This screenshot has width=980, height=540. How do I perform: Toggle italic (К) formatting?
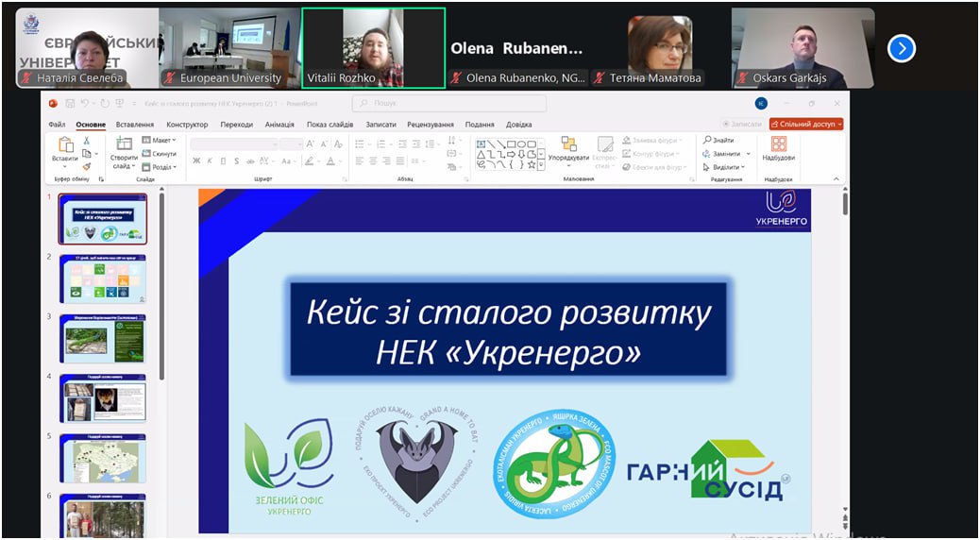pyautogui.click(x=210, y=161)
